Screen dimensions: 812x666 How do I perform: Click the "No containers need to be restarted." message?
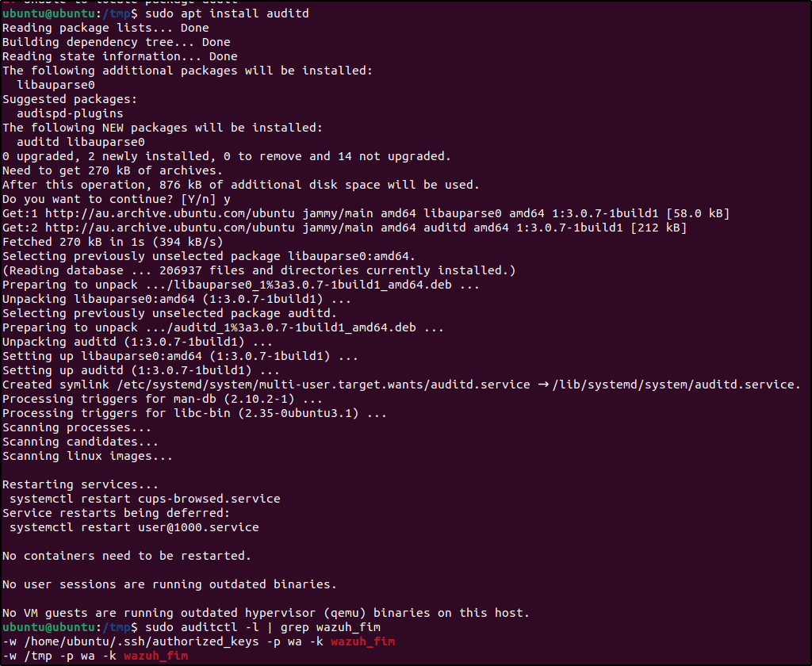tap(127, 556)
